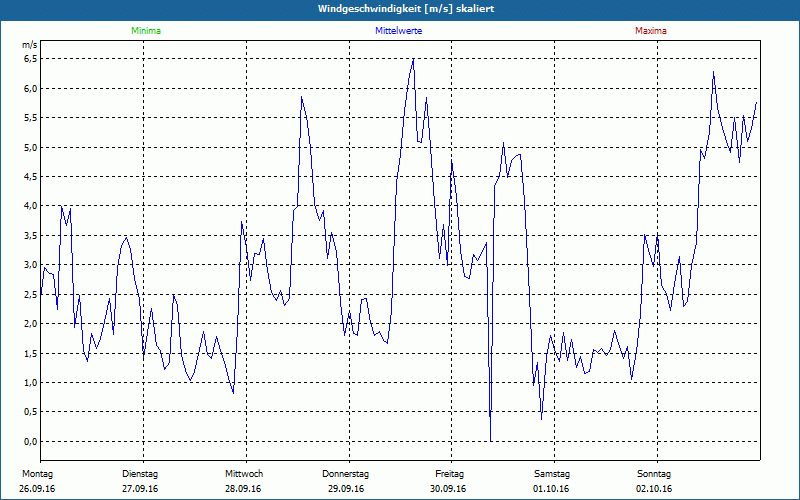Viewport: 800px width, 500px height.
Task: Click the 6,0 y-axis value
Action: coord(31,89)
